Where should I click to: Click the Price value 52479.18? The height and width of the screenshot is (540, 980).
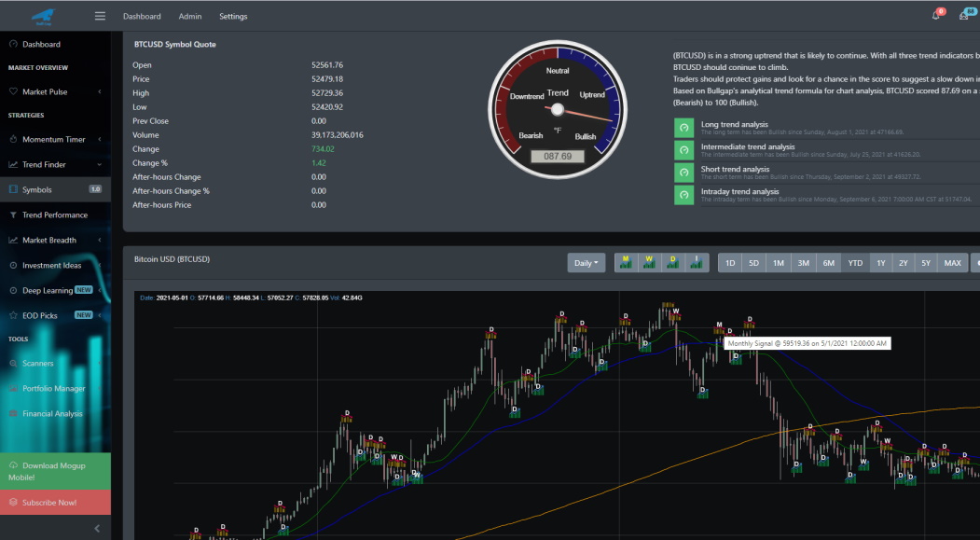327,79
